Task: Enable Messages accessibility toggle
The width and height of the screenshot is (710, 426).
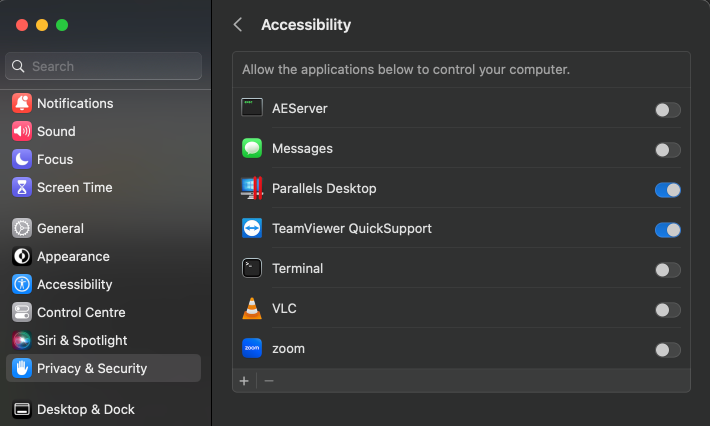Action: coord(667,150)
